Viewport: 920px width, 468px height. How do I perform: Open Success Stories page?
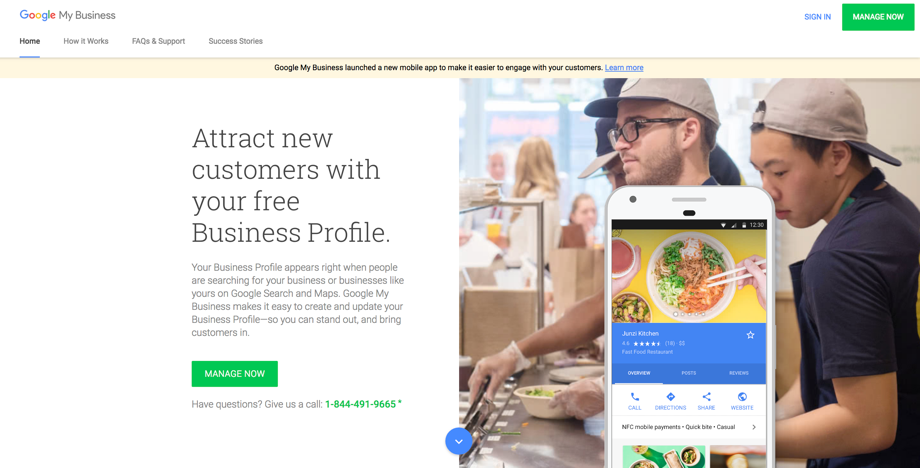(235, 41)
